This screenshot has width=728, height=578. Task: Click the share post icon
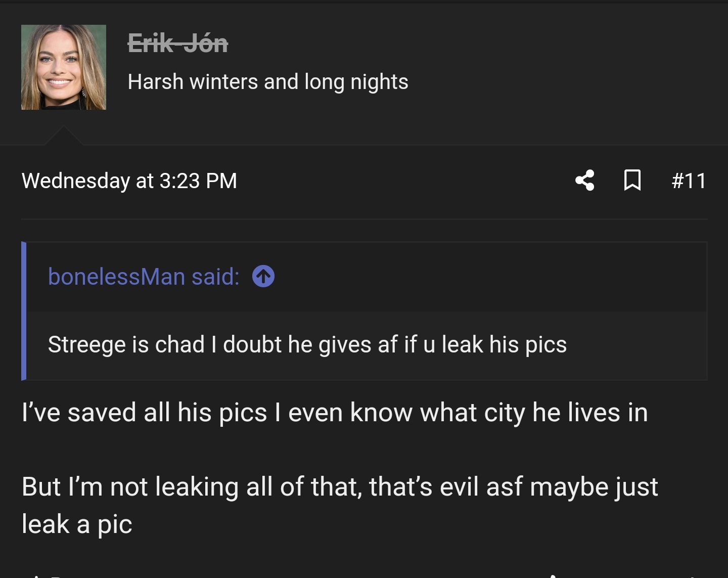[585, 181]
